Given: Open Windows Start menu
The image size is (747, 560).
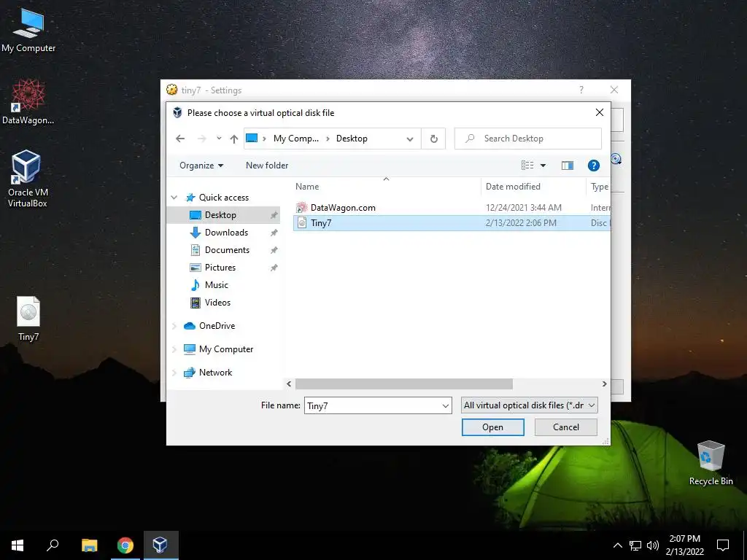Looking at the screenshot, I should point(18,545).
